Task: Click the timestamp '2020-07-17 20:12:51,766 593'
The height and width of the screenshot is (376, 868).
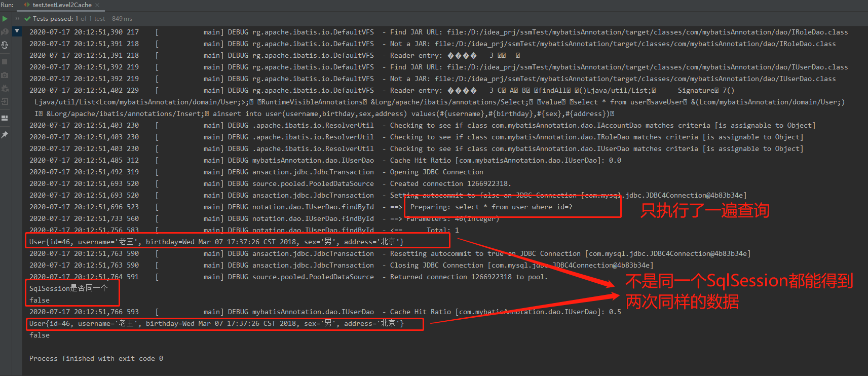Action: point(84,312)
